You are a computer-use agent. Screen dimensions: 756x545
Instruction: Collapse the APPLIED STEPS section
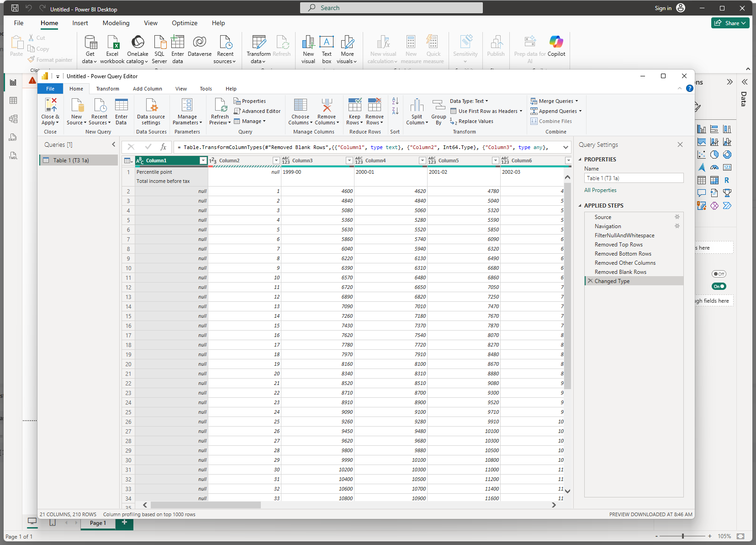580,206
